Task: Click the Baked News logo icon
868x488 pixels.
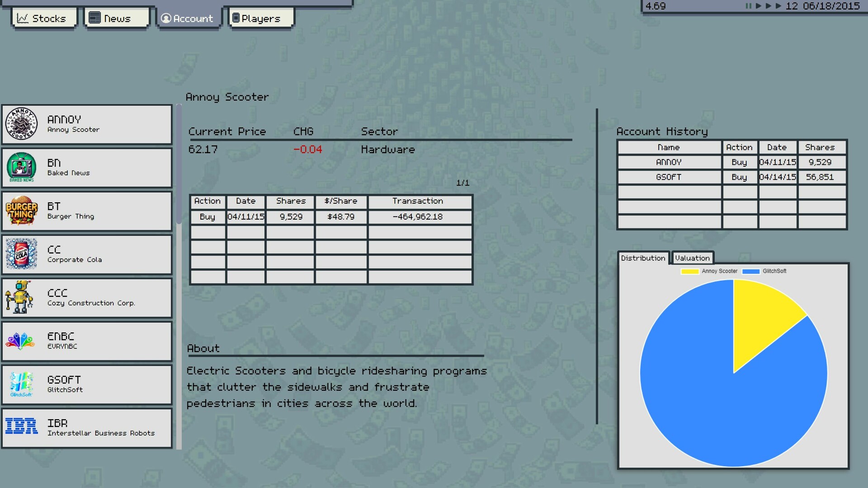Action: click(21, 167)
